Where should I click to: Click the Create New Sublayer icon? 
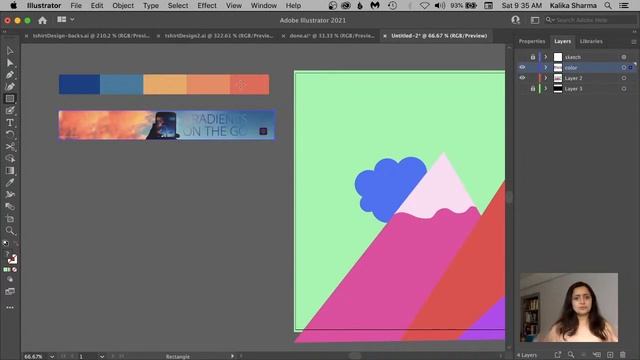tap(597, 355)
